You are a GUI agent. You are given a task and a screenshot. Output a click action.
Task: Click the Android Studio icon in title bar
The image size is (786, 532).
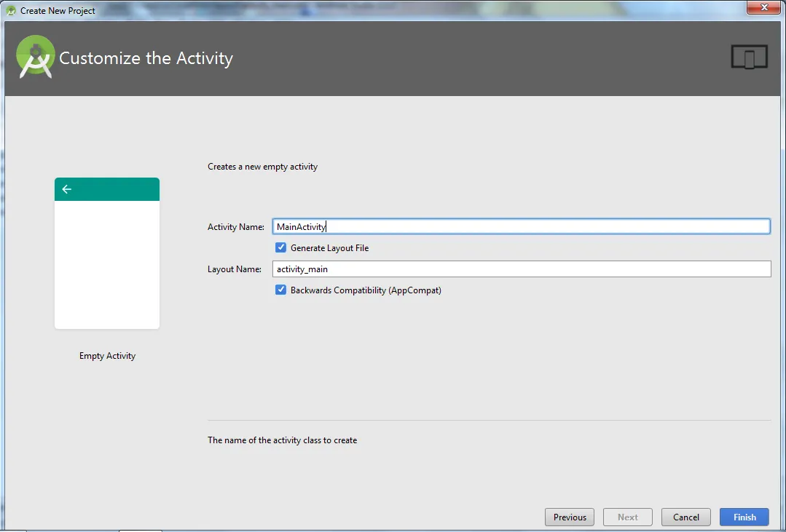pos(10,10)
